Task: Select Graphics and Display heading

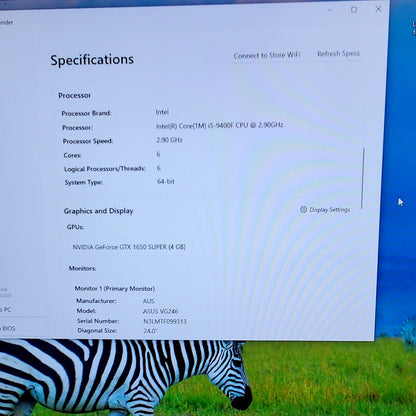Action: 98,211
